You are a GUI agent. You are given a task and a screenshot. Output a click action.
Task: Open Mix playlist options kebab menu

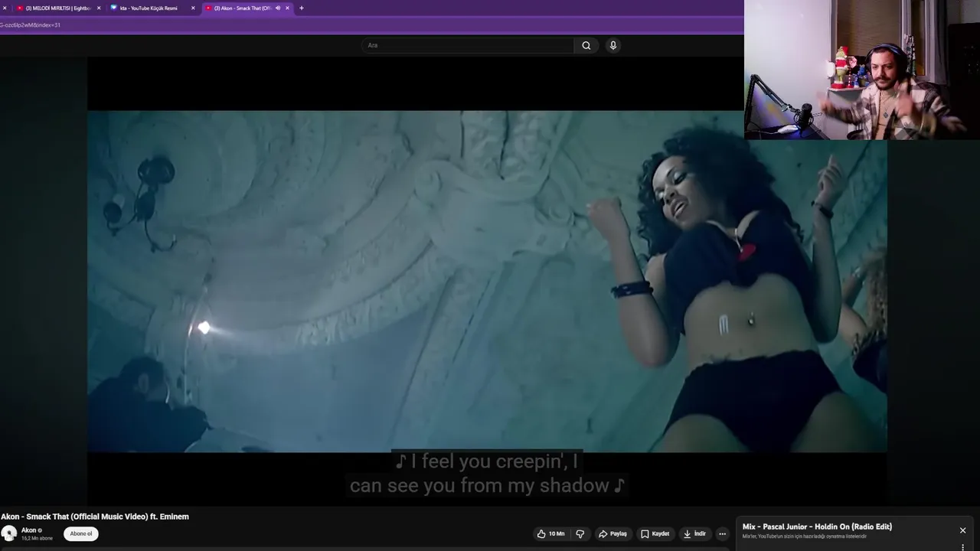pyautogui.click(x=962, y=547)
